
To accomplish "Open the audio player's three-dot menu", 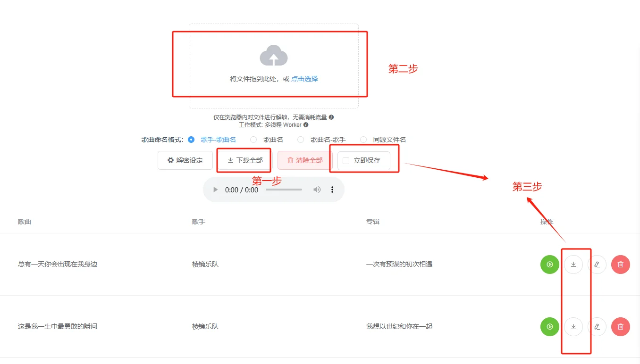I will point(332,190).
